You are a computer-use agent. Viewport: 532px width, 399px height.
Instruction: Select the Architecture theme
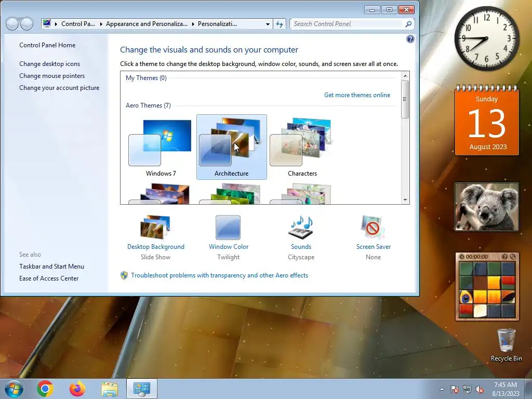coord(231,148)
